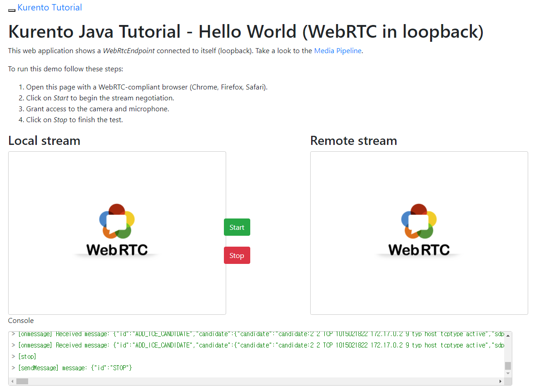This screenshot has width=535, height=392.
Task: Click the "Remote stream" heading
Action: click(x=353, y=140)
